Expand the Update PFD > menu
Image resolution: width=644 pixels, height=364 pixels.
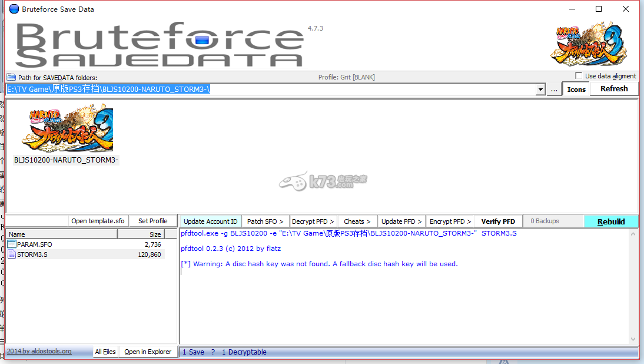(x=401, y=221)
